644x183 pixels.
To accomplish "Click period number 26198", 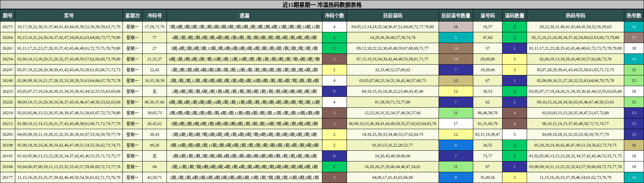I will 8,145.
